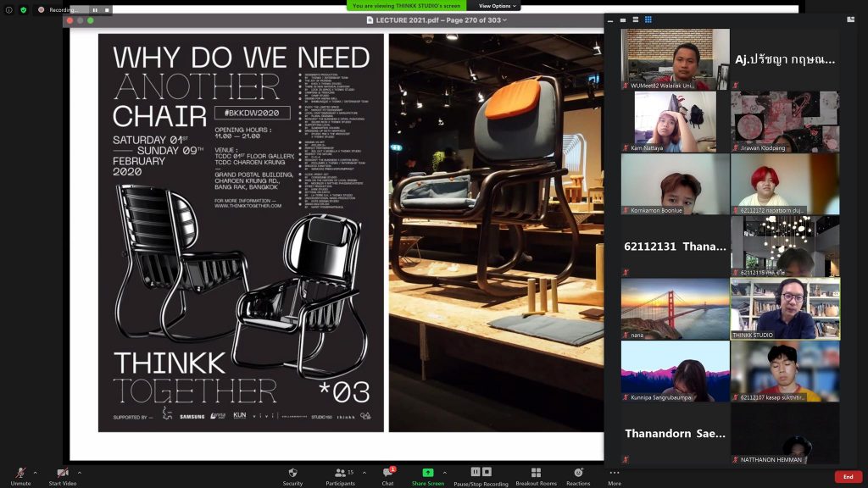The height and width of the screenshot is (488, 868).
Task: Click the green encryption shield icon
Action: point(23,9)
